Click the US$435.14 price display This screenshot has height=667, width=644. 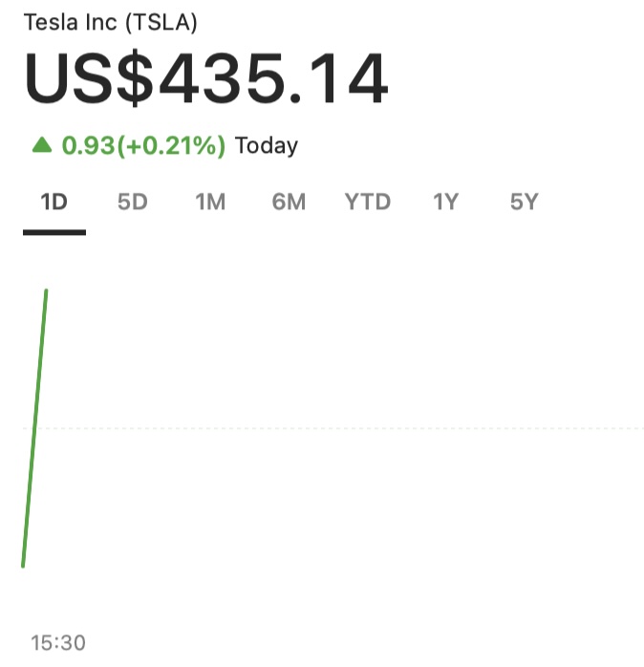click(206, 80)
